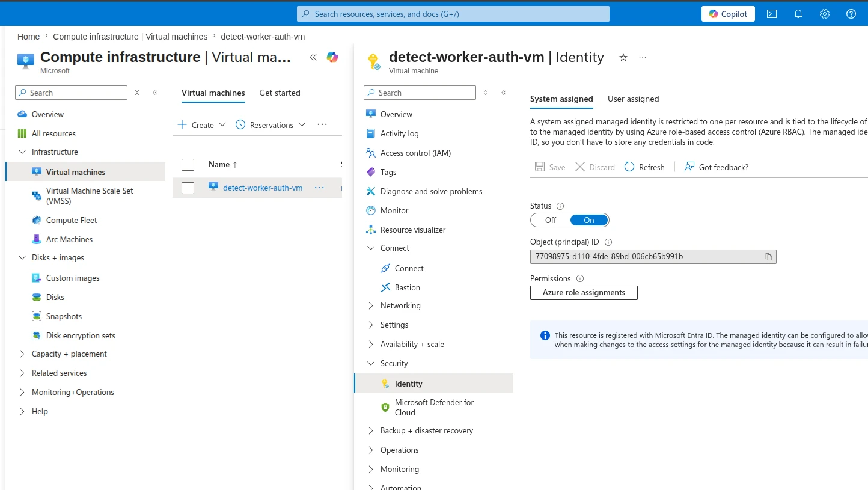Favorite the detect-worker-auth-vm Identity page star
Viewport: 868px width, 490px height.
(623, 57)
